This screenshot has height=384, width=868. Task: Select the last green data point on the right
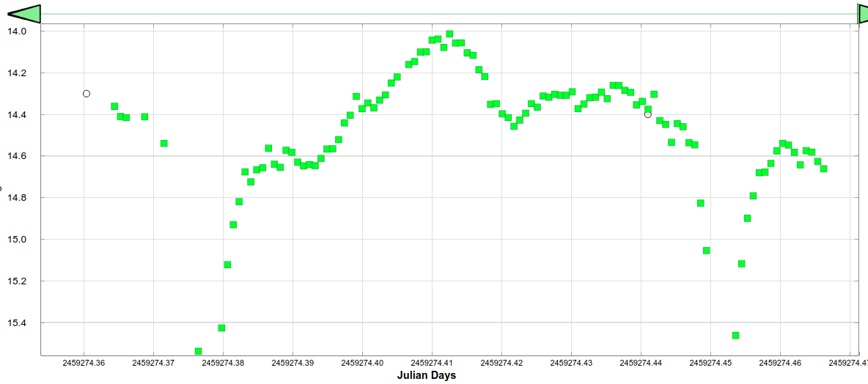coord(823,169)
